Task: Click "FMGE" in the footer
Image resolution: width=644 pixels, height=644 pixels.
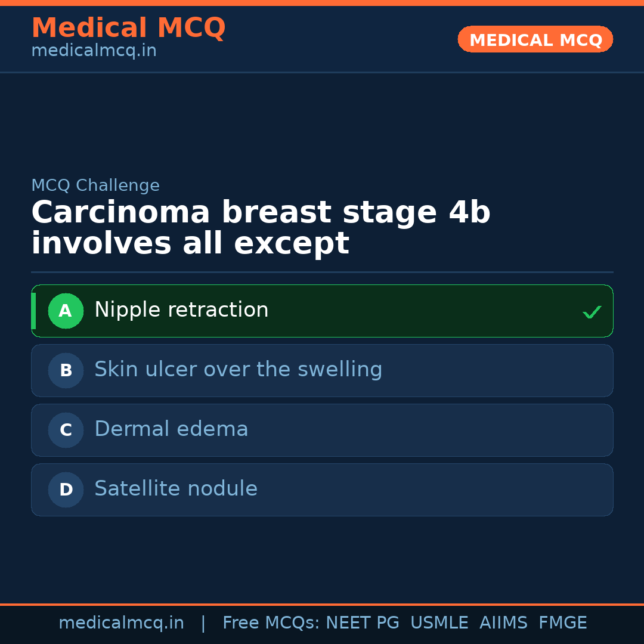Action: (562, 623)
